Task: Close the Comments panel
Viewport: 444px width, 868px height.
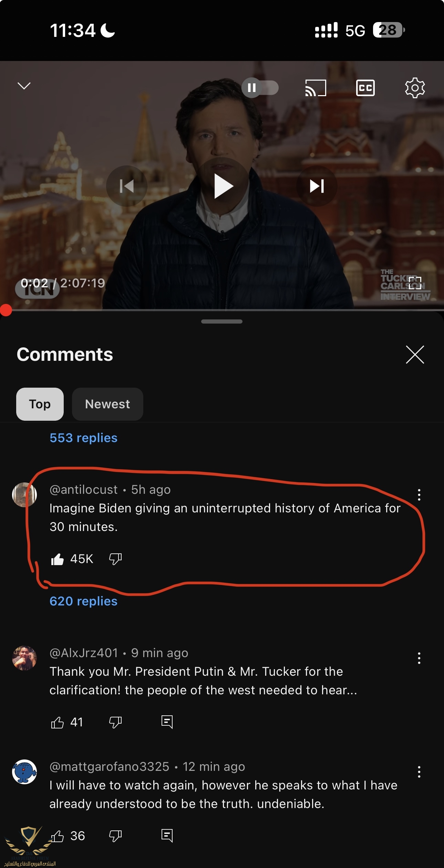Action: 415,355
